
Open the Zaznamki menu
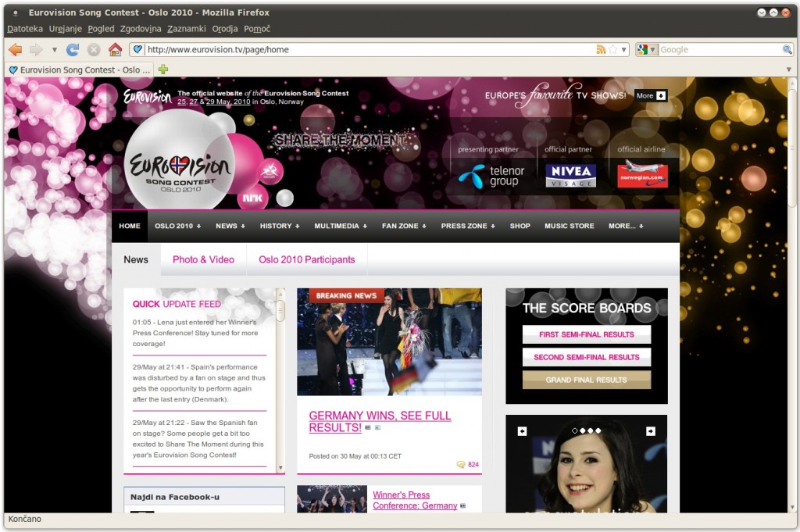187,29
